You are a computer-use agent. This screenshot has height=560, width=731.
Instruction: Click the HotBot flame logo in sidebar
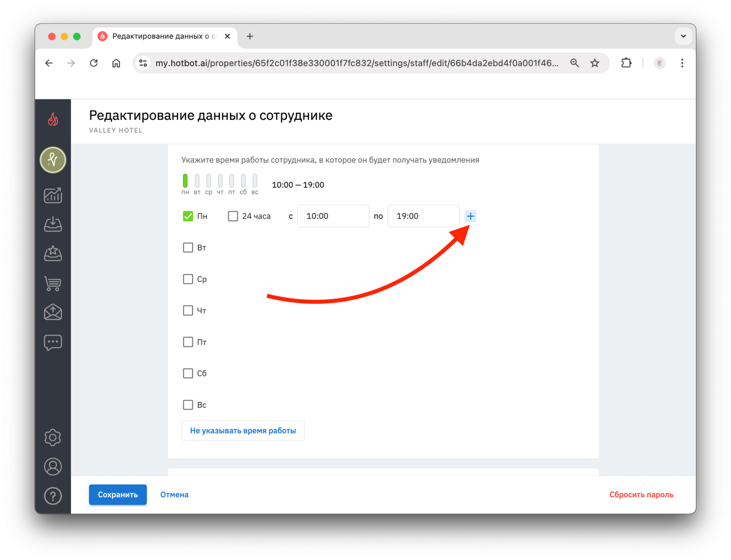pyautogui.click(x=53, y=119)
